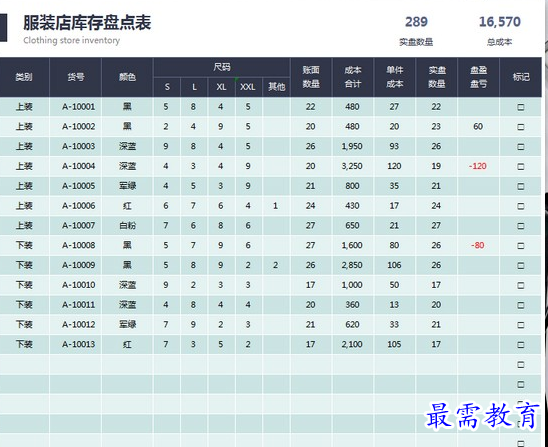The height and width of the screenshot is (447, 548).
Task: Enable the mark checkbox for A-10008
Action: pos(520,246)
